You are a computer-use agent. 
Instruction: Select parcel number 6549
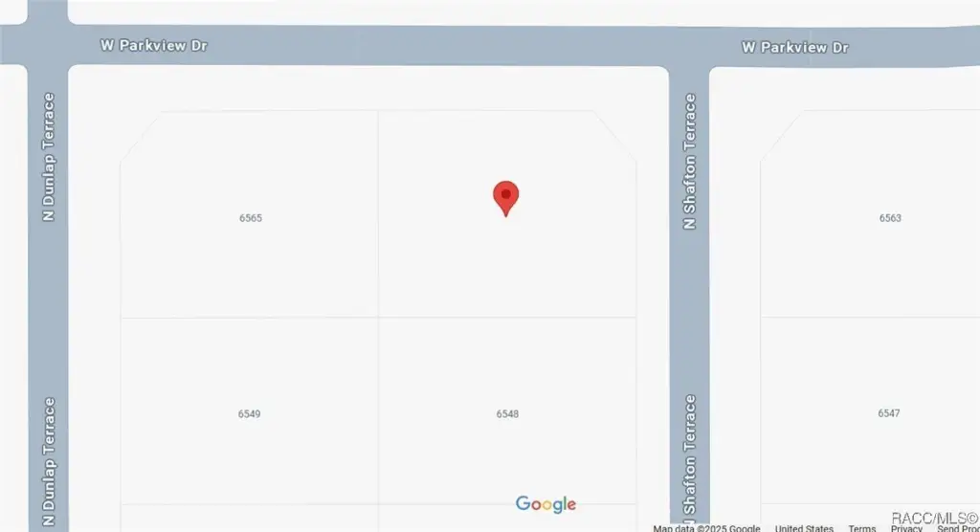point(250,414)
